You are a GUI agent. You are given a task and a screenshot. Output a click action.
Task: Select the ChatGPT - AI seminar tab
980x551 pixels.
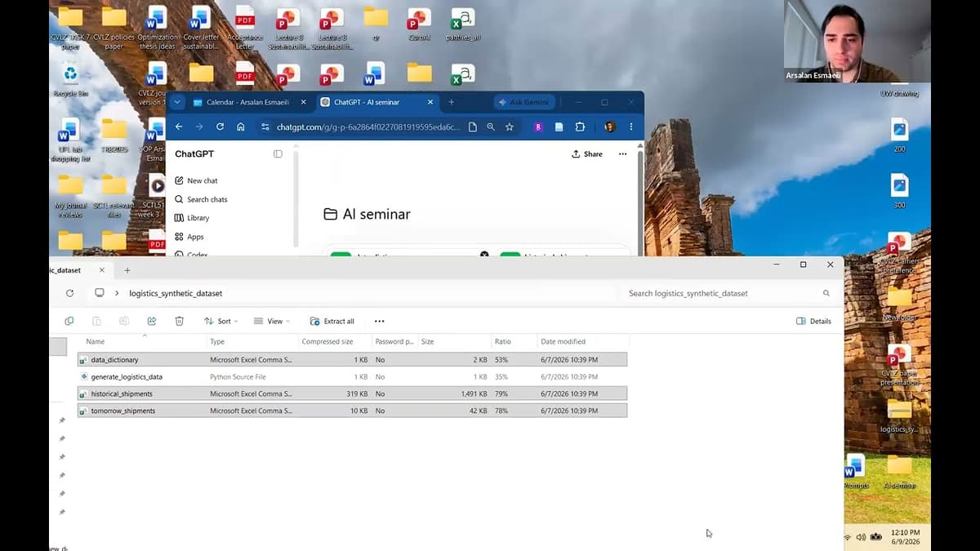(376, 102)
